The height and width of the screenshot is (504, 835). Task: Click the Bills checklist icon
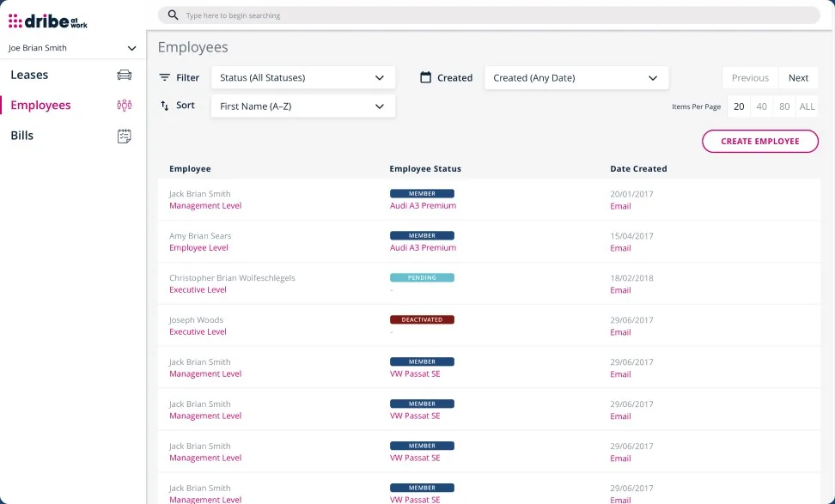tap(124, 136)
